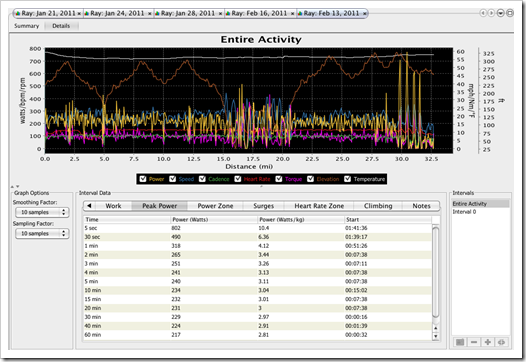Screen dimensions: 526x362
Task: Click the left arrow before the Work tab
Action: click(89, 206)
